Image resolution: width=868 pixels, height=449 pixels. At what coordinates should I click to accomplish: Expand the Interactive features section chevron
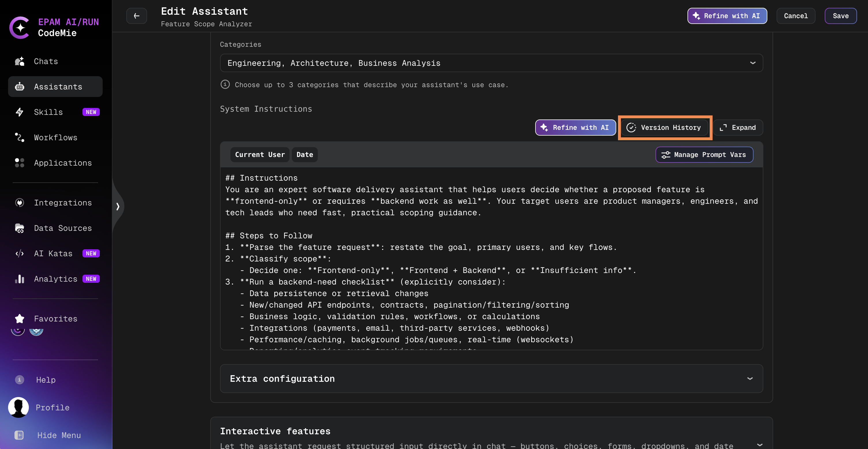click(760, 445)
